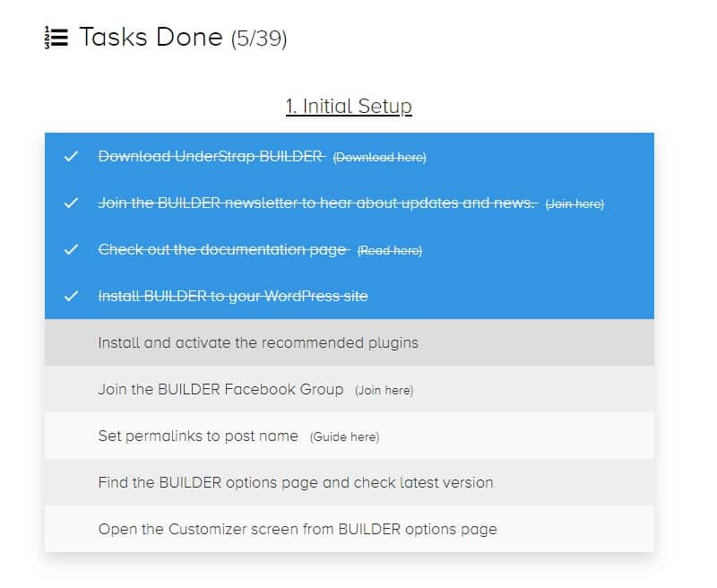Mark Install and activate recommended plugins done

258,342
